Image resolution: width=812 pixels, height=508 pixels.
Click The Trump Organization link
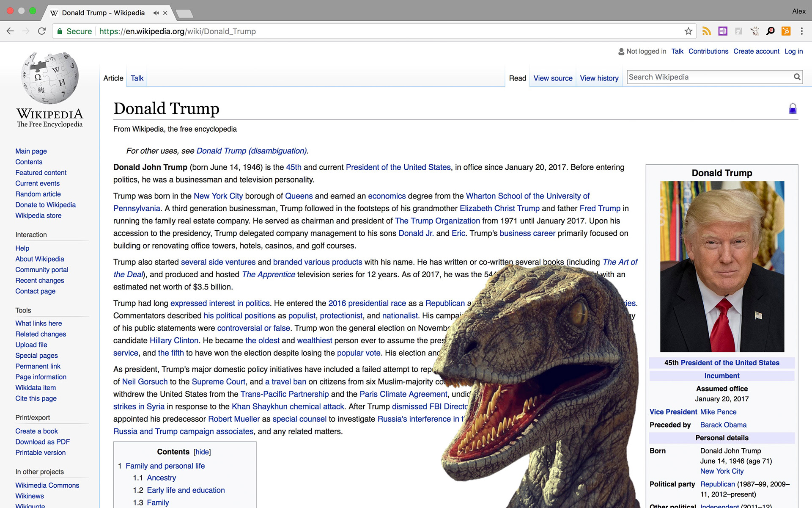437,221
